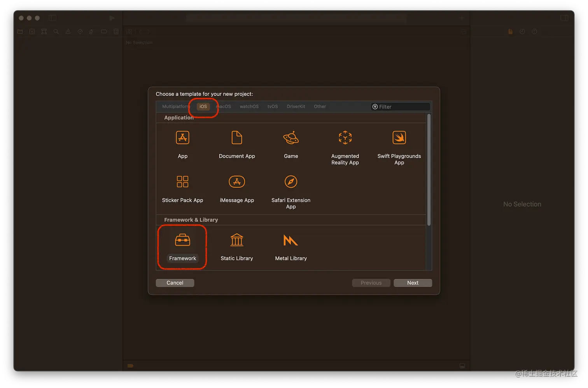This screenshot has width=588, height=388.
Task: Click the Next button
Action: (413, 283)
